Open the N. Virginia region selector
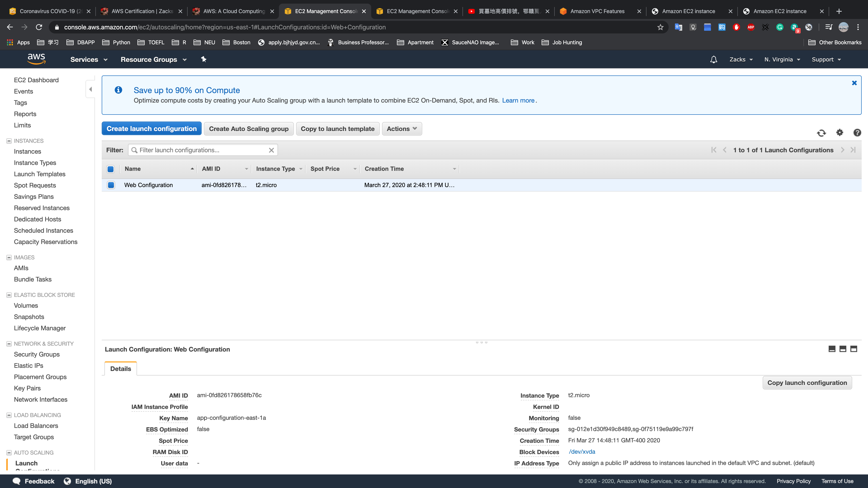 pos(782,60)
